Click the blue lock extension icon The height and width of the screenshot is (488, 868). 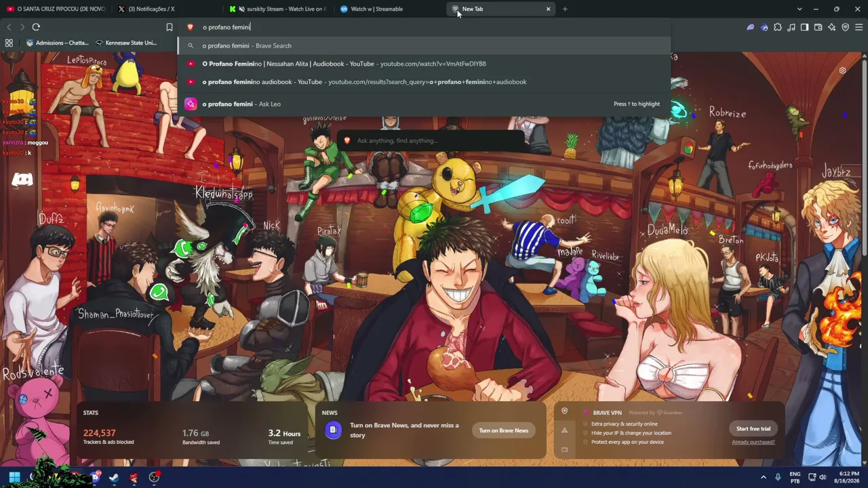(764, 27)
